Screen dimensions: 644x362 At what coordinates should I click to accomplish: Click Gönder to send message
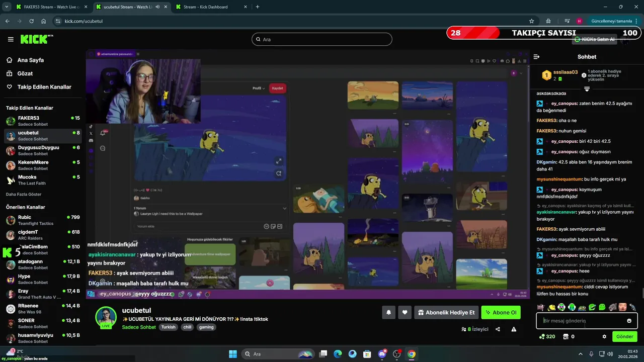tap(625, 336)
